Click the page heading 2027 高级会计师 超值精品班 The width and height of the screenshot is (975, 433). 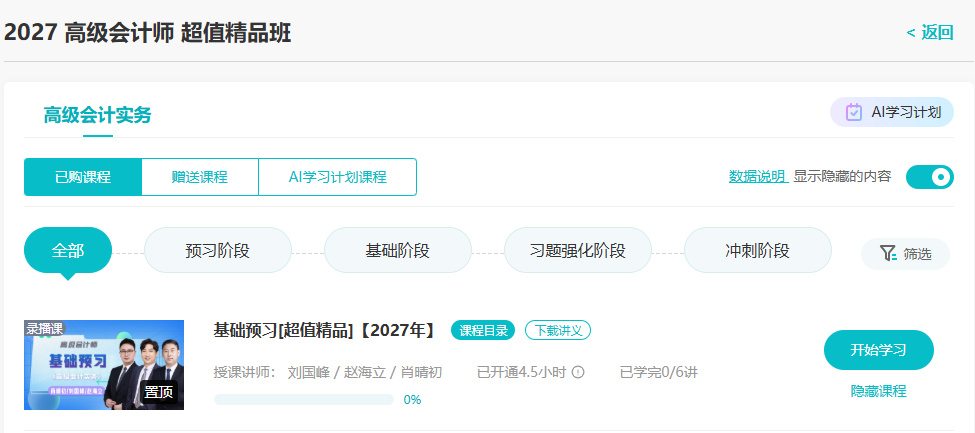point(147,32)
